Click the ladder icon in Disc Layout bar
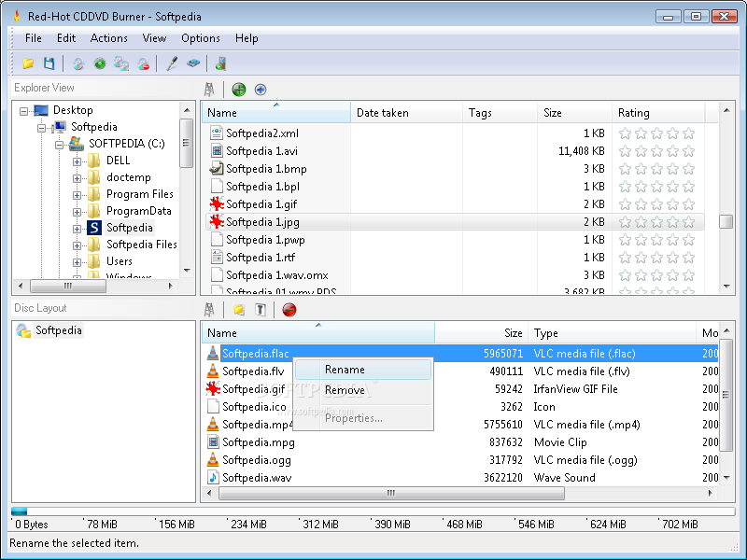Image resolution: width=747 pixels, height=560 pixels. point(209,310)
